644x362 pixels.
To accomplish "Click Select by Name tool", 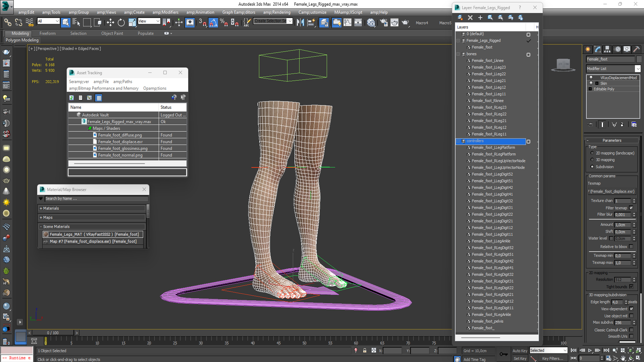I will (76, 22).
